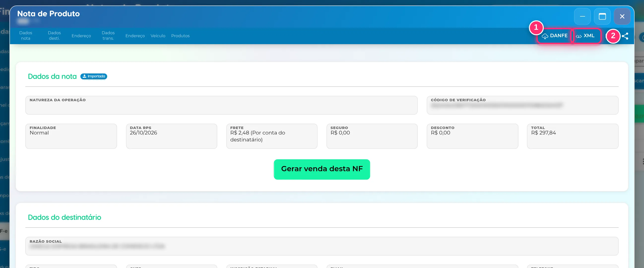Go to Dados nota tab
644x268 pixels.
(x=26, y=35)
